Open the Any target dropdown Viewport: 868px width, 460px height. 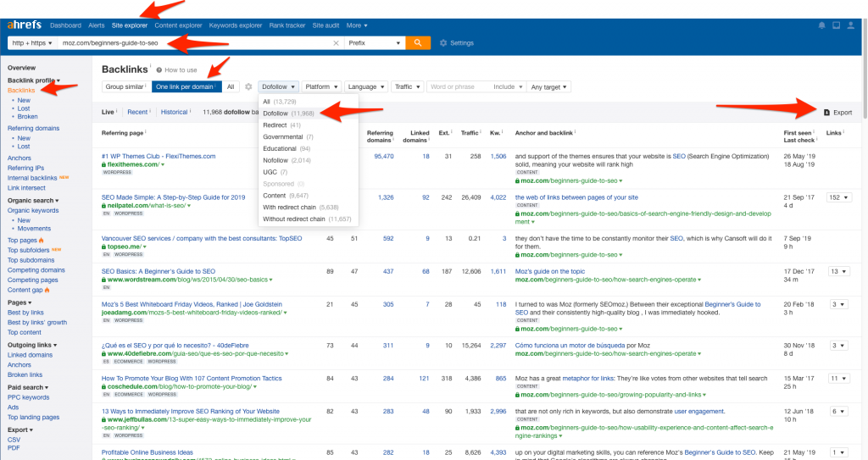548,87
